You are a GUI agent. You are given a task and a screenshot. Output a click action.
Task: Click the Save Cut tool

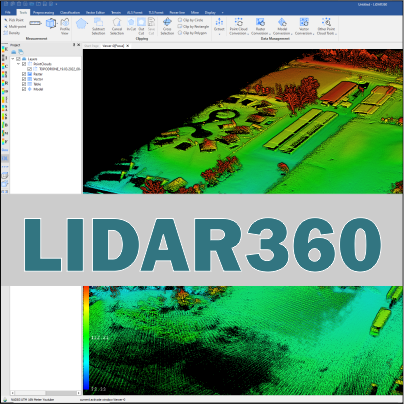(151, 26)
